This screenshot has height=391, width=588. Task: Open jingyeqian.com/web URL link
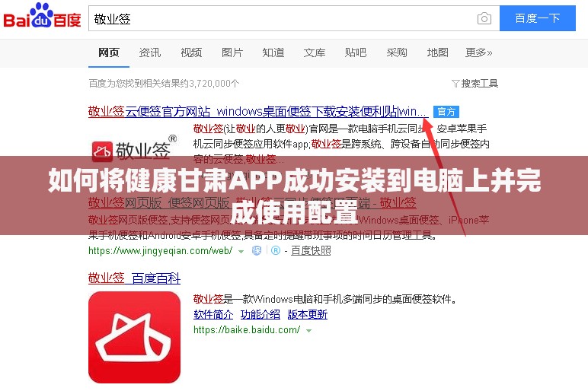[x=161, y=250]
